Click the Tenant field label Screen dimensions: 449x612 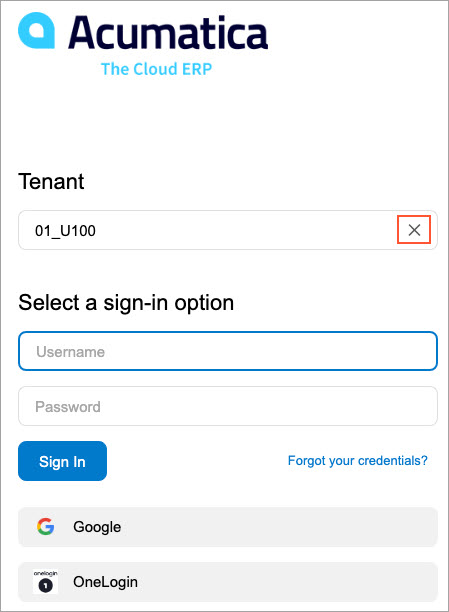(51, 181)
